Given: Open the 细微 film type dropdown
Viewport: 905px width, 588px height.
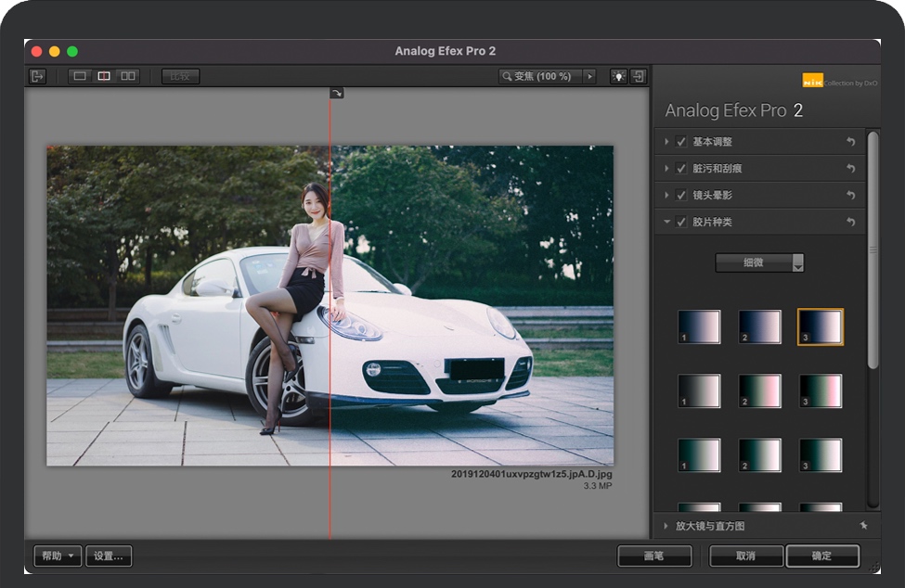Looking at the screenshot, I should pyautogui.click(x=759, y=263).
